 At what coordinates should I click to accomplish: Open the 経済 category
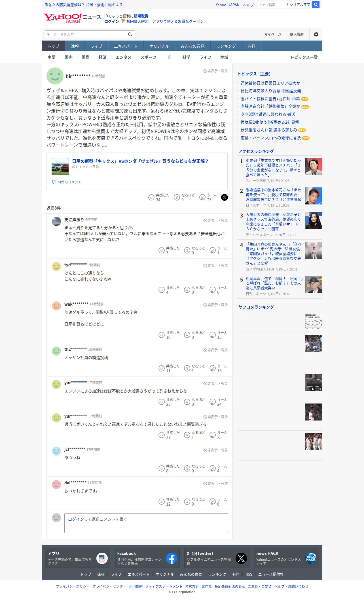coord(103,57)
